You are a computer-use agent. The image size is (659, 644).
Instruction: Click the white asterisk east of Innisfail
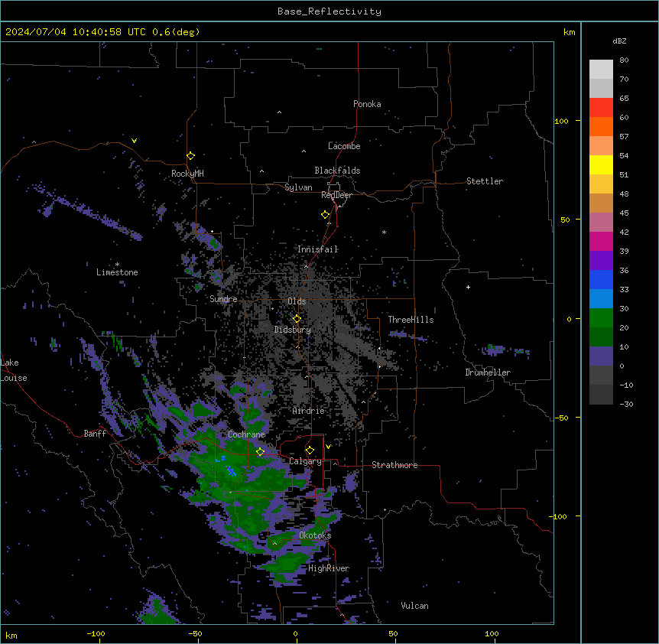[384, 232]
